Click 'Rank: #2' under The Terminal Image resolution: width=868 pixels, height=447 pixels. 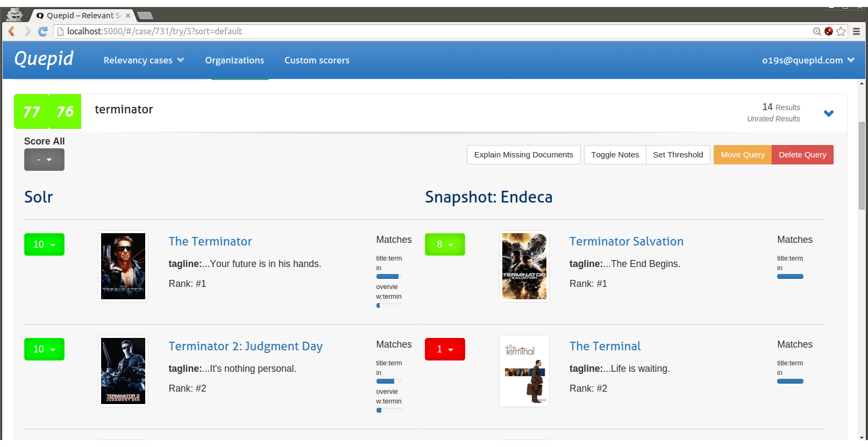point(588,388)
